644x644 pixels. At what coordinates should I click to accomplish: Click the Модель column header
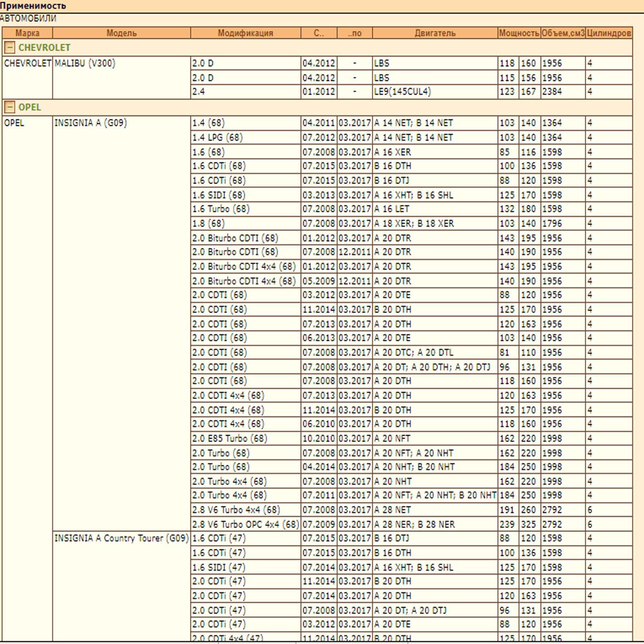[x=122, y=33]
